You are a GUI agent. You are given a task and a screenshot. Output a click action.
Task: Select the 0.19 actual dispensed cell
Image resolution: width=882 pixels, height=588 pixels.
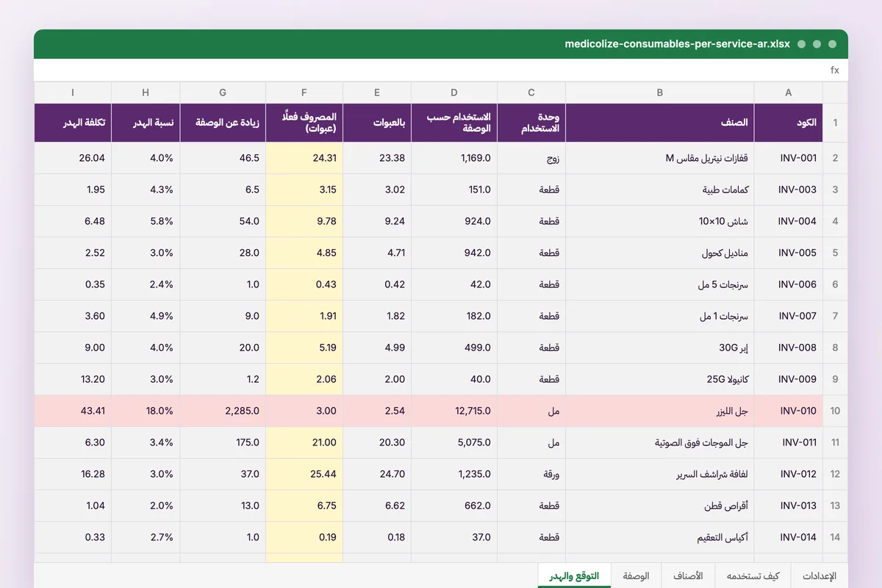click(304, 537)
